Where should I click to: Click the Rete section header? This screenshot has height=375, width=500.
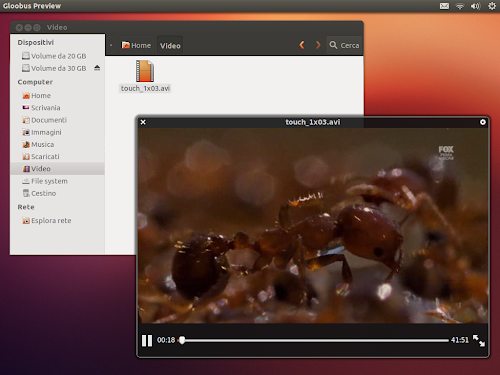tap(26, 207)
